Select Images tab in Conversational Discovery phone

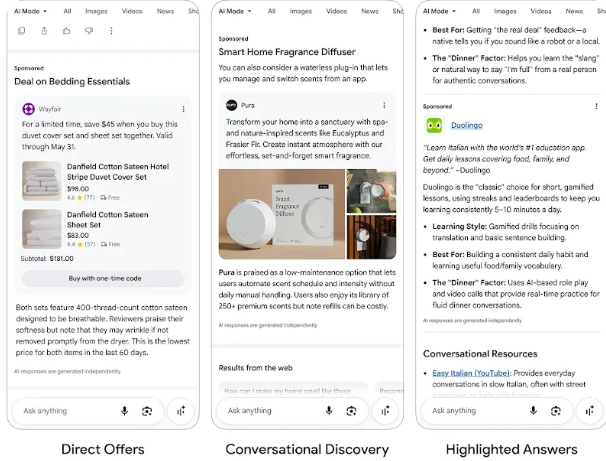click(301, 11)
